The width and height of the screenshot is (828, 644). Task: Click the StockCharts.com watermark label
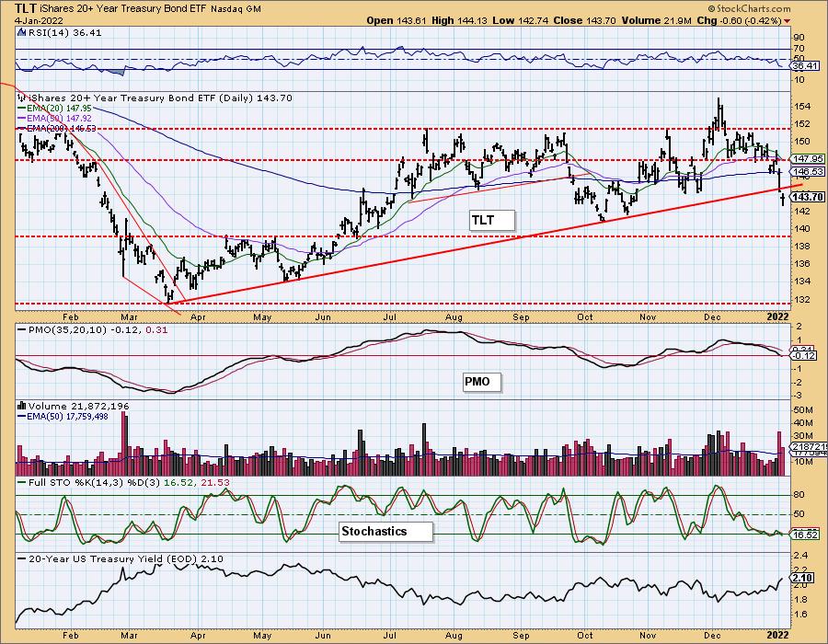pos(749,8)
